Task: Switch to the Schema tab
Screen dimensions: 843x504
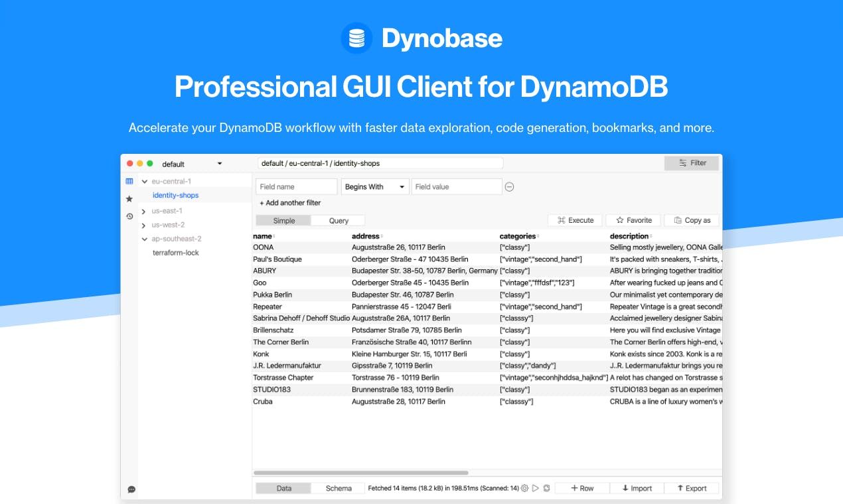Action: coord(339,487)
